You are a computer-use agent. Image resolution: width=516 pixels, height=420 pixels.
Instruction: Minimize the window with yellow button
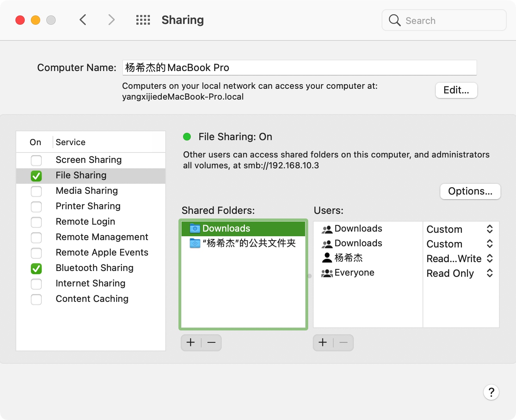pos(36,20)
